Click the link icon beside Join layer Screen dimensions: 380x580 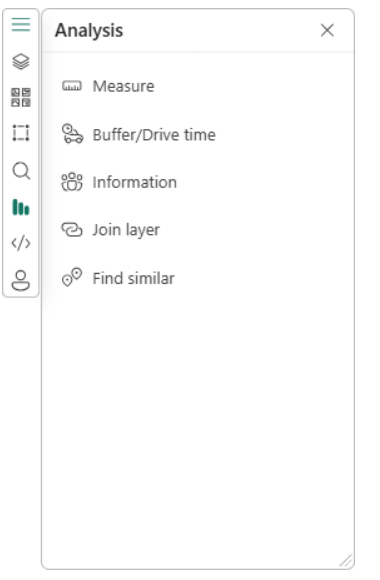[72, 229]
